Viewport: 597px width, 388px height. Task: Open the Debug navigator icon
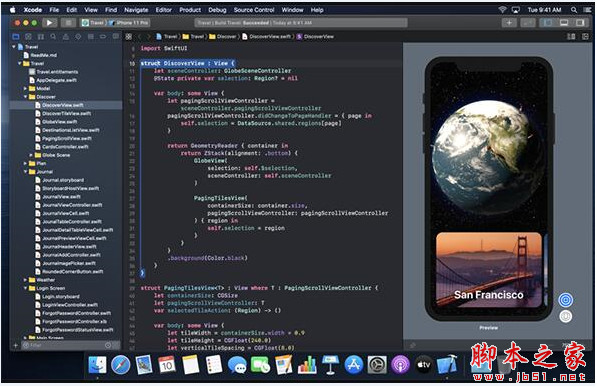91,37
